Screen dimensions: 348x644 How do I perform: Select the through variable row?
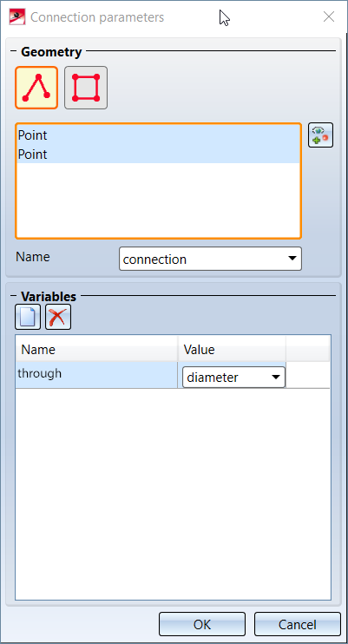tap(96, 375)
